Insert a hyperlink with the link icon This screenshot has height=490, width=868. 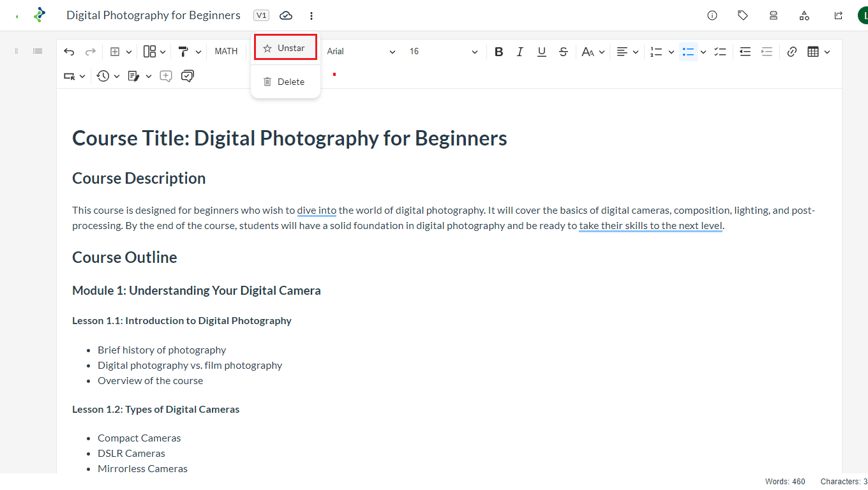[792, 52]
